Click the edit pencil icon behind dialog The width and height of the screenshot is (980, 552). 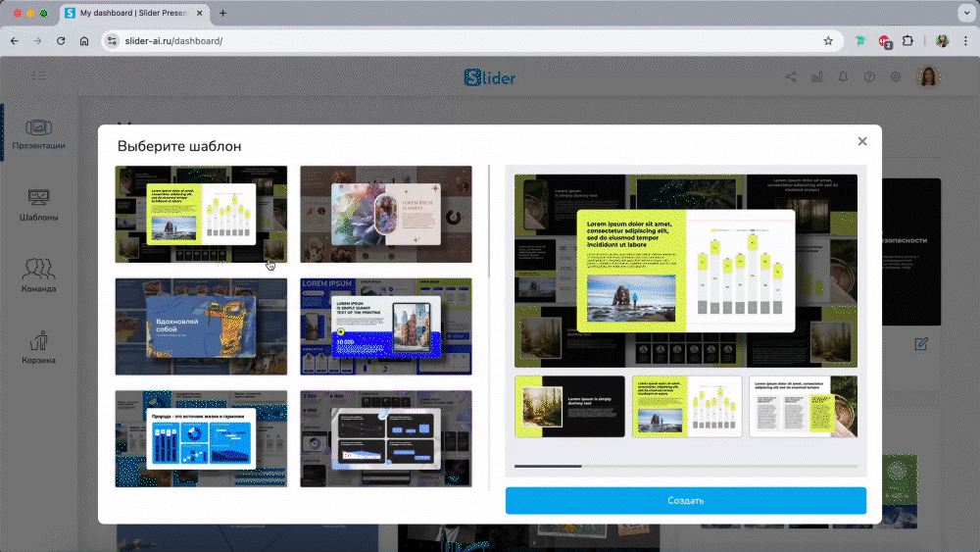(x=921, y=344)
